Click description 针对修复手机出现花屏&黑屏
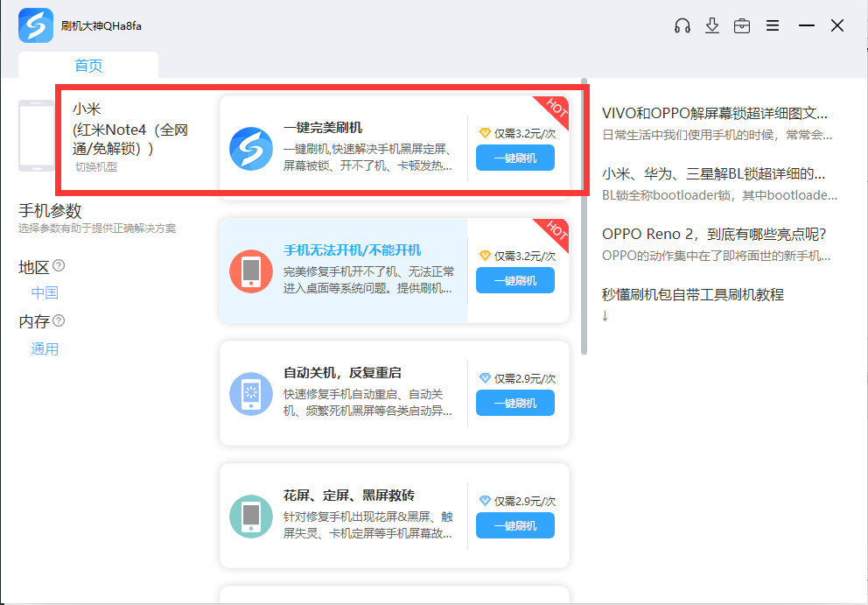Viewport: 868px width, 605px height. (368, 524)
